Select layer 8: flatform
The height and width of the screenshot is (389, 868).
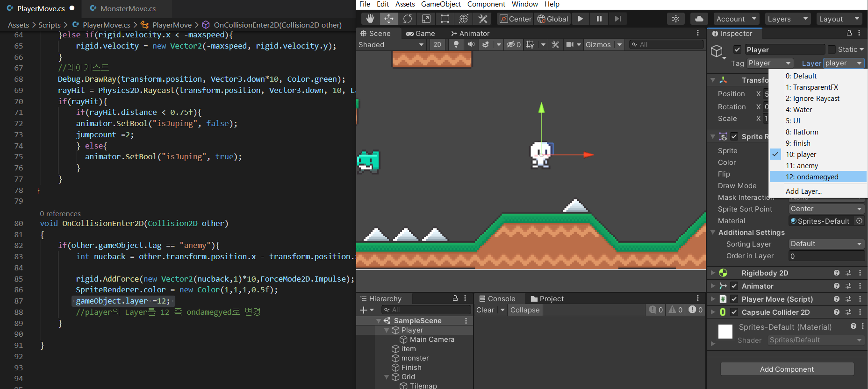818,132
